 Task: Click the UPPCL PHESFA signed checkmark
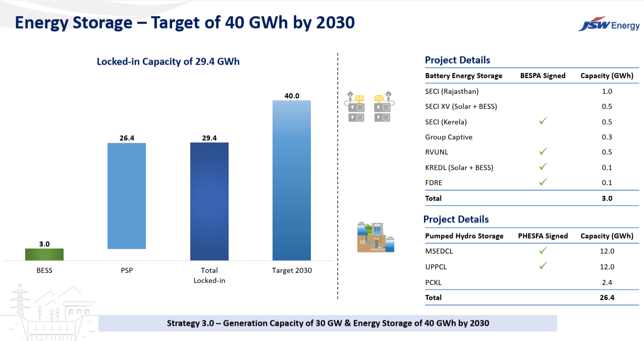[x=543, y=266]
